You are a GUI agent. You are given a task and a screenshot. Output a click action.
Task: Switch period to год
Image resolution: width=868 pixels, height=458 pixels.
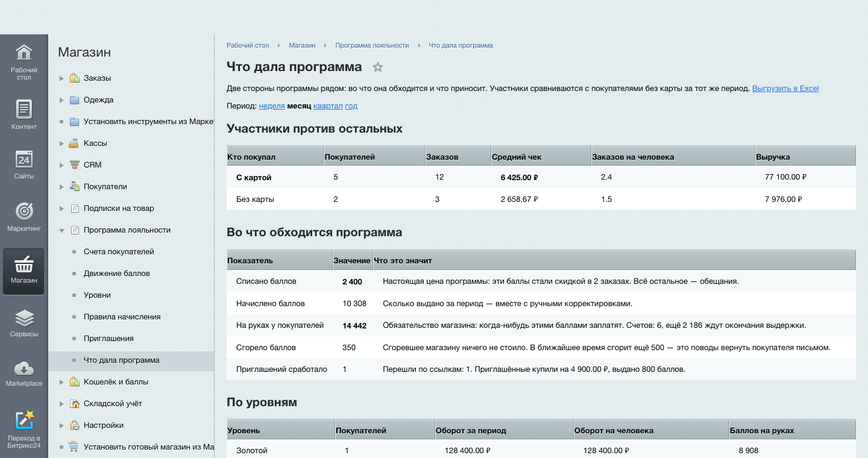[351, 105]
